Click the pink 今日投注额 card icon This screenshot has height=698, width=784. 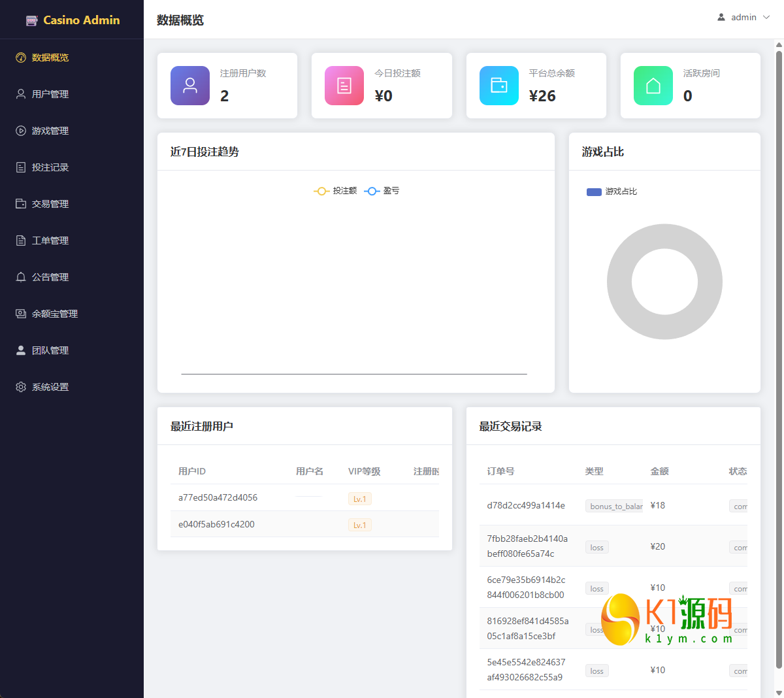click(x=344, y=86)
